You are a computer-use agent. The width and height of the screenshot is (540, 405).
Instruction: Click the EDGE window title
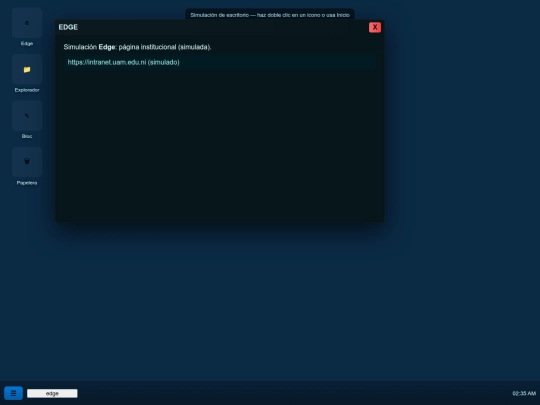(68, 27)
